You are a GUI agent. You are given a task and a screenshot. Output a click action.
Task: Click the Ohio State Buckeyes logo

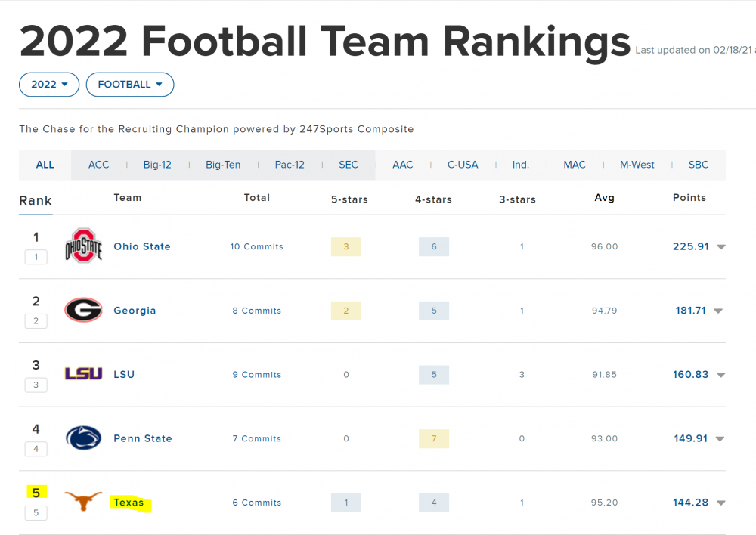point(83,246)
